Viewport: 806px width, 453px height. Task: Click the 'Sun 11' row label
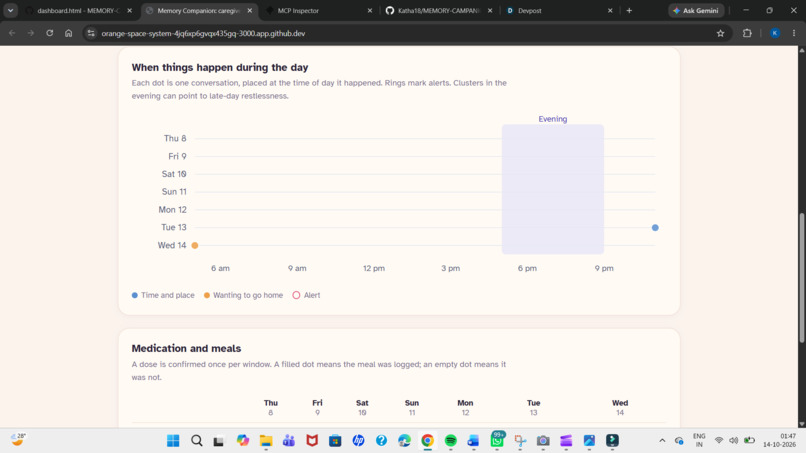174,192
